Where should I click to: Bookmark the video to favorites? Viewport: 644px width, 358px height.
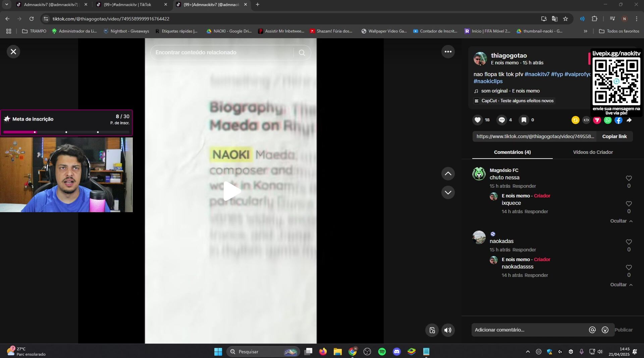(524, 120)
